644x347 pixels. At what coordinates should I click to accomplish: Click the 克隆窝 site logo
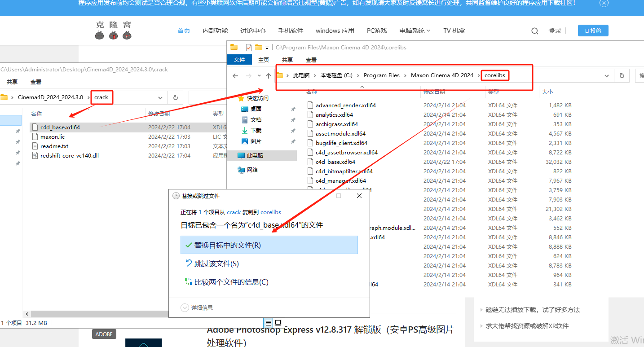(x=113, y=30)
